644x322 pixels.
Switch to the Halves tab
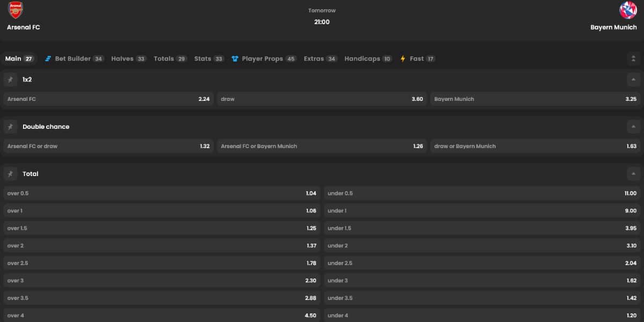(x=122, y=59)
